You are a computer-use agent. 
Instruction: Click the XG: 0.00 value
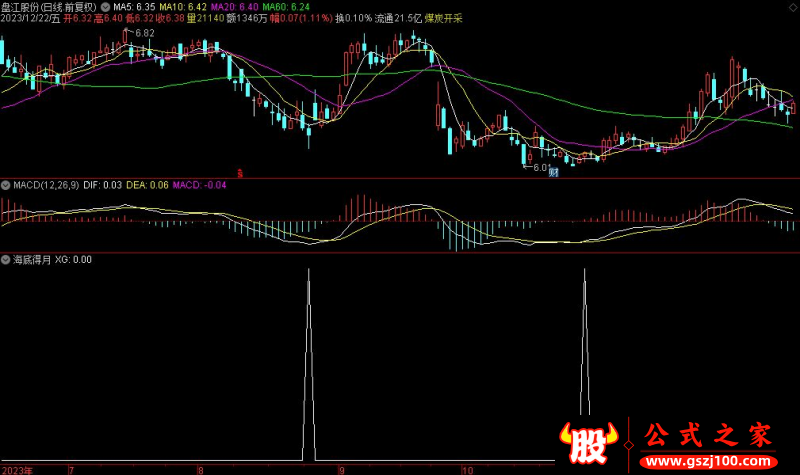[x=73, y=260]
